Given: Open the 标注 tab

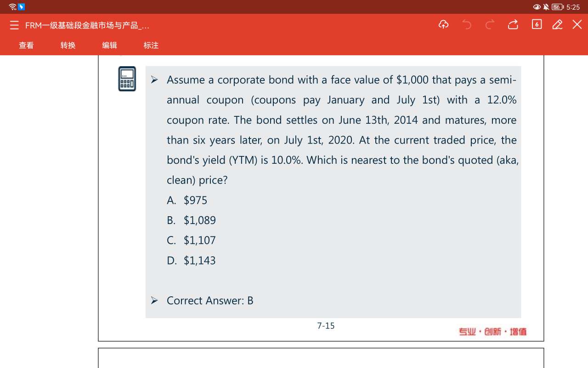Looking at the screenshot, I should click(151, 45).
